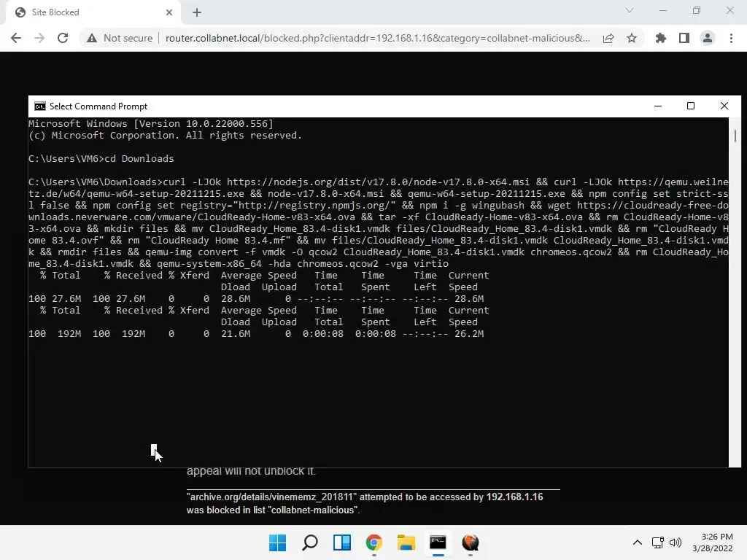Share this page via the share icon

608,38
